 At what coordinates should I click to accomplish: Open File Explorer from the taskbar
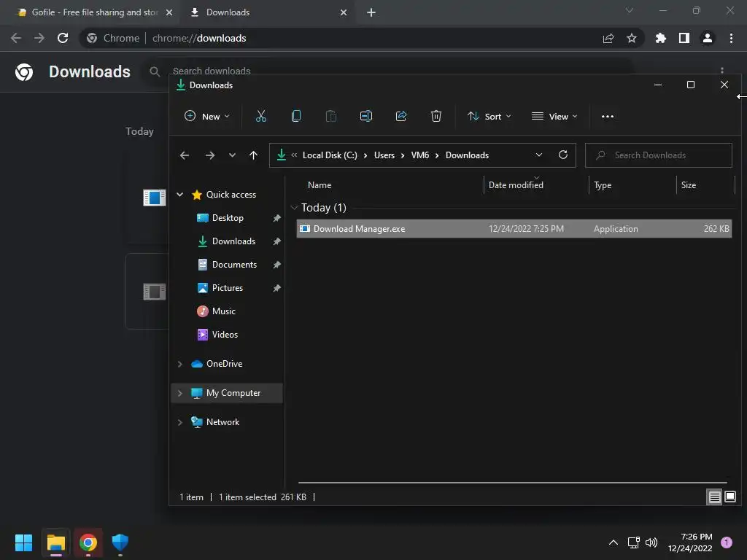[x=55, y=542]
